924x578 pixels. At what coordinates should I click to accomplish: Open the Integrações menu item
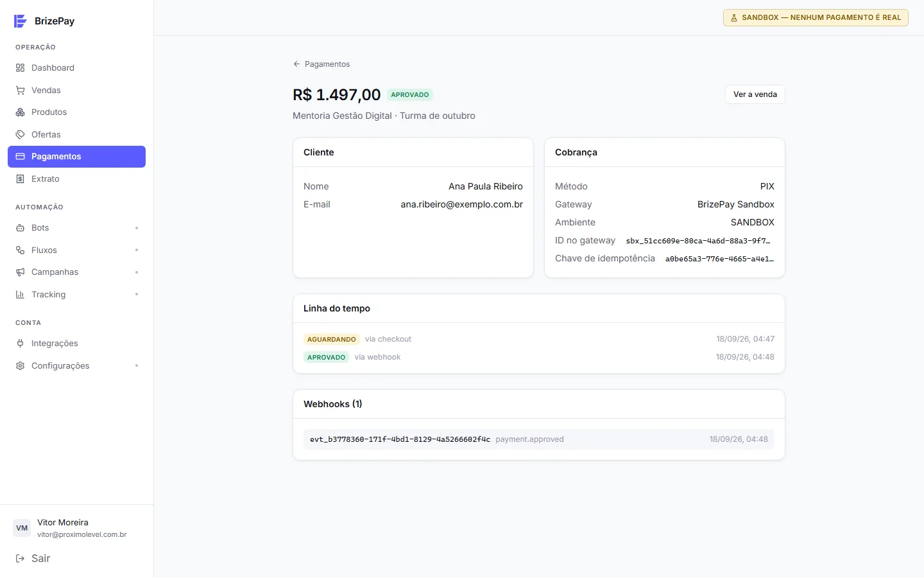point(76,344)
